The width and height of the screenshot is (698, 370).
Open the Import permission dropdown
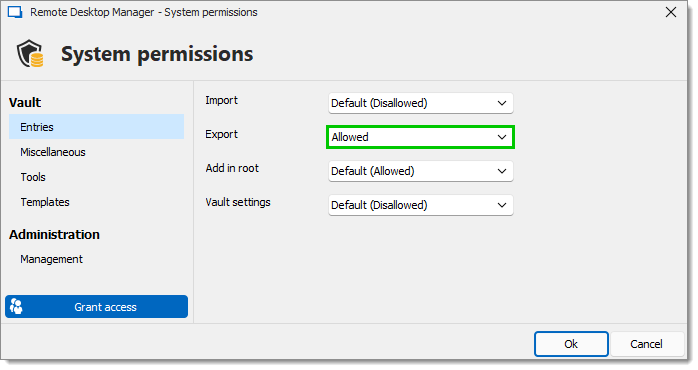[421, 103]
